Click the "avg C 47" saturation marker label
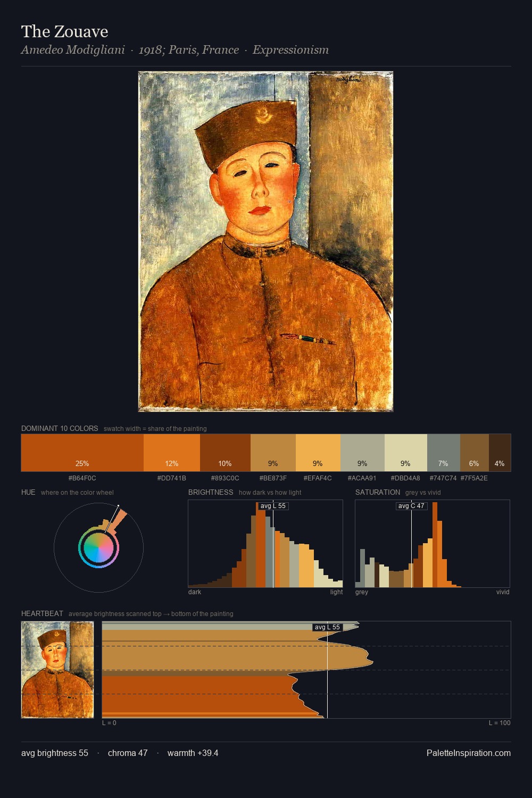 coord(411,506)
